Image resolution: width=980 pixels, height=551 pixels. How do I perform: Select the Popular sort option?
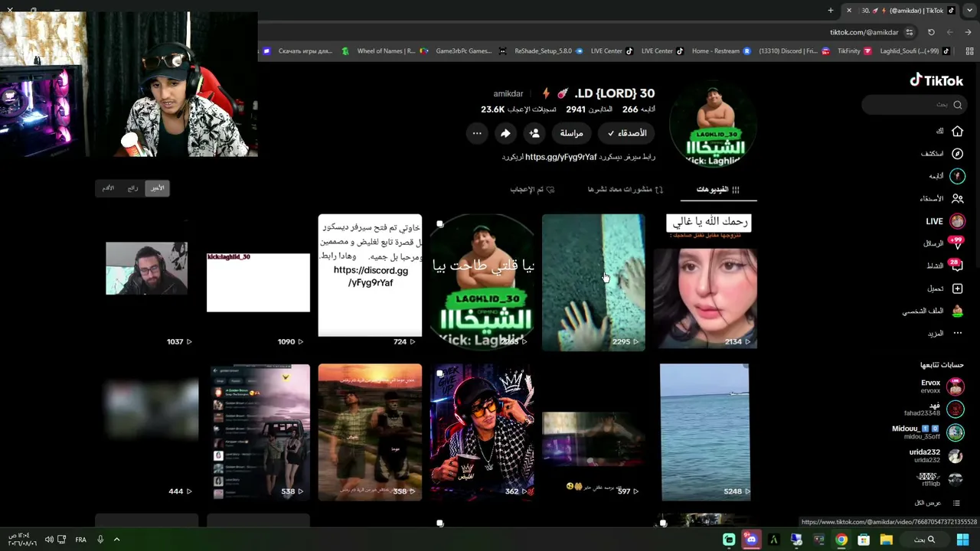coord(132,188)
